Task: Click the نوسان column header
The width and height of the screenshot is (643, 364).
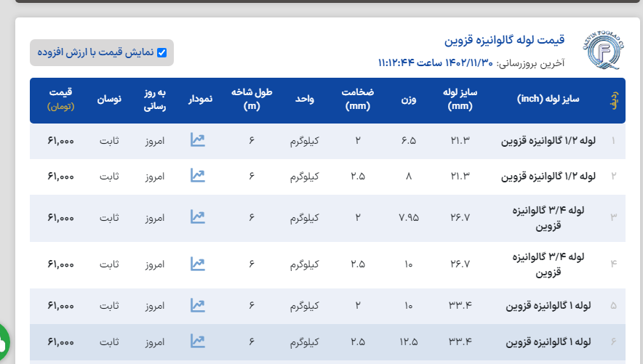Action: click(110, 100)
